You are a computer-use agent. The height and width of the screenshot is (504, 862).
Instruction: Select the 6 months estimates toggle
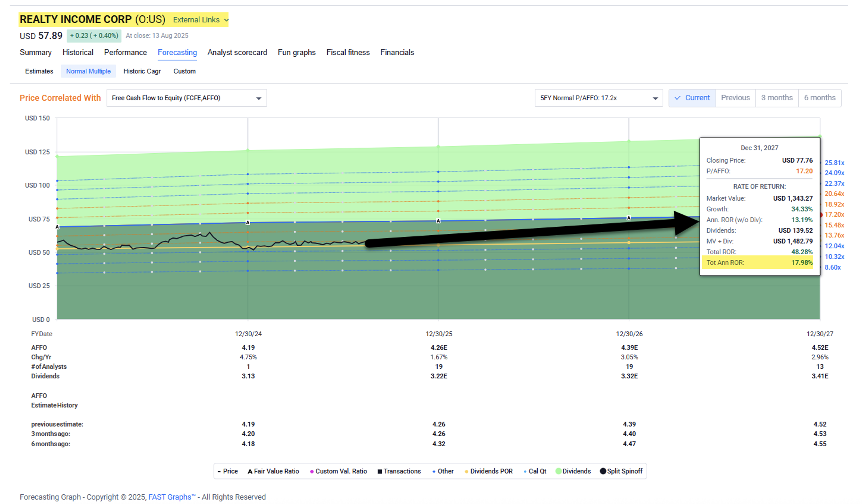(x=820, y=98)
